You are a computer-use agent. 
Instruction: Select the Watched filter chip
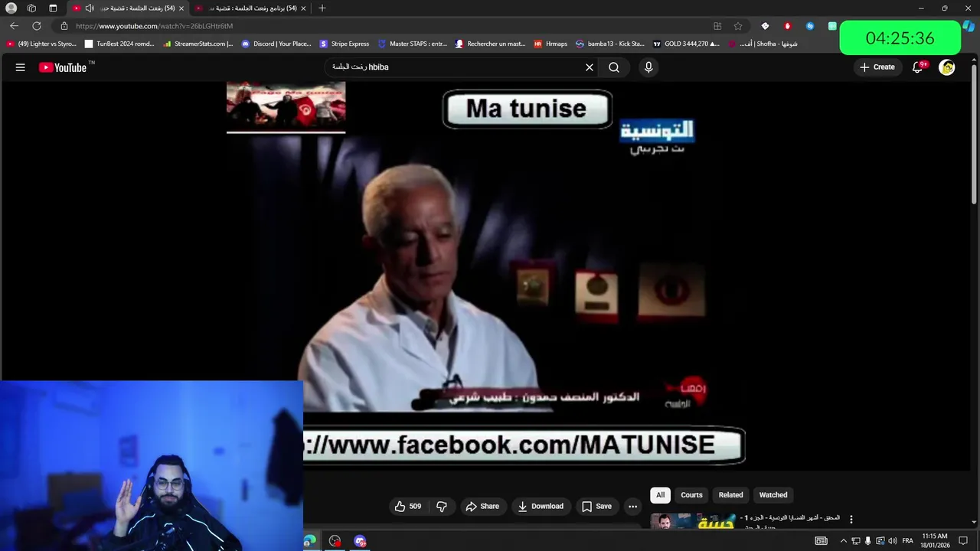[x=773, y=495]
